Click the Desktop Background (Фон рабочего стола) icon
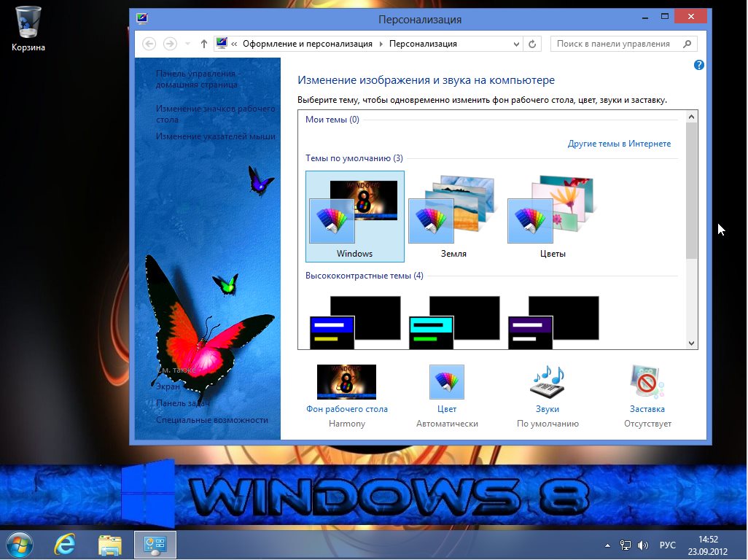Image resolution: width=748 pixels, height=560 pixels. (x=346, y=382)
